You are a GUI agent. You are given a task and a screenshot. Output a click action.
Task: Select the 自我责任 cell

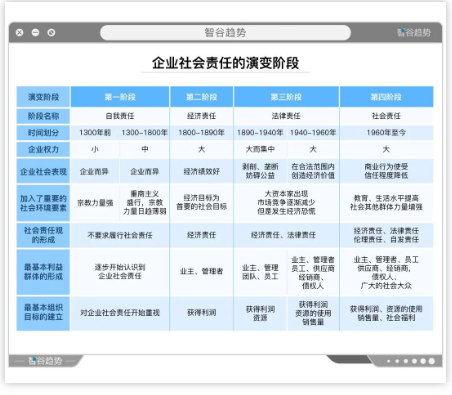pos(120,116)
